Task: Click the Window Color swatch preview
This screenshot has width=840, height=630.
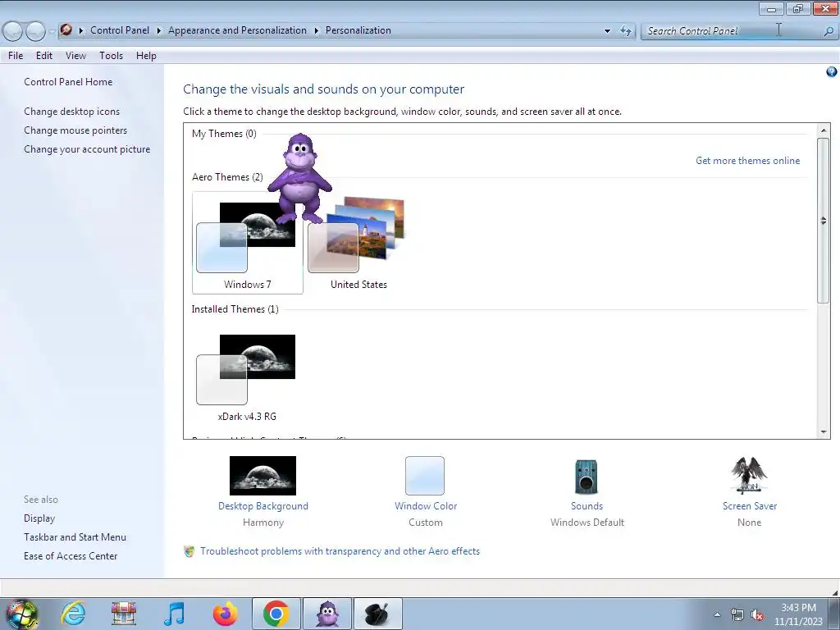Action: click(425, 476)
